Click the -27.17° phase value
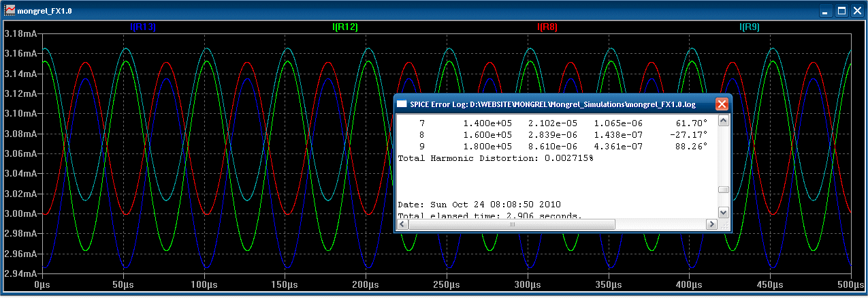Viewport: 868px width, 298px height. [x=688, y=135]
